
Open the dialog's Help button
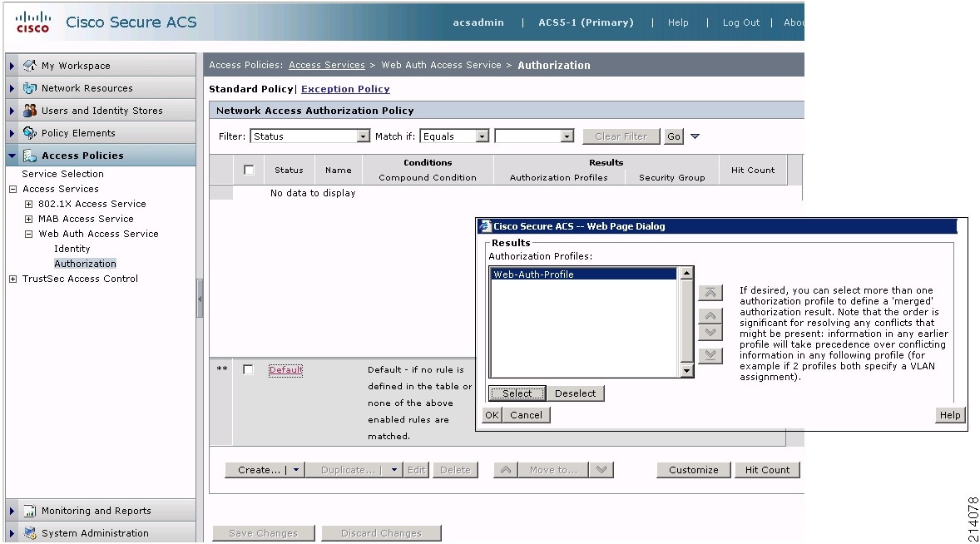click(949, 415)
